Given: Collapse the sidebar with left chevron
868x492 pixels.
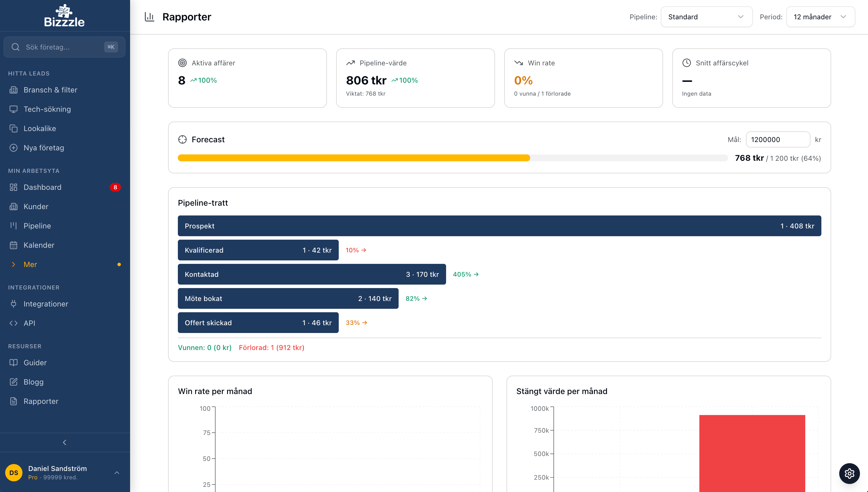Looking at the screenshot, I should tap(64, 442).
